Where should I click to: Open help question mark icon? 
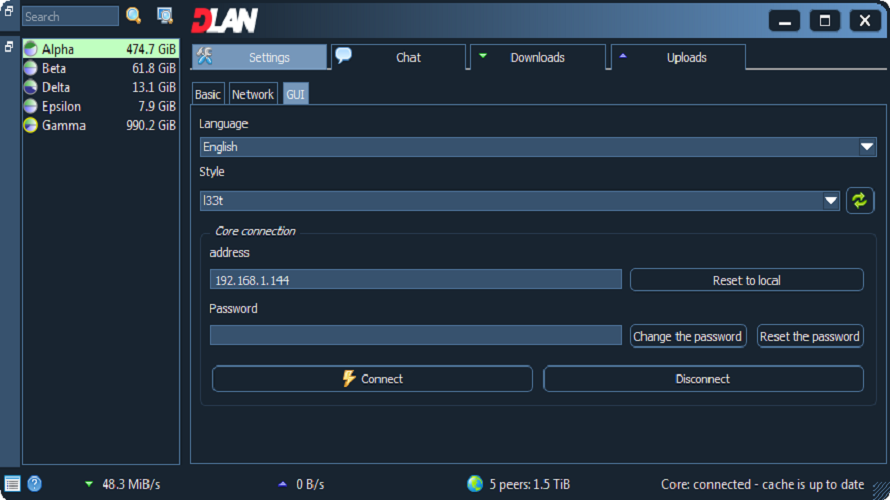point(35,484)
